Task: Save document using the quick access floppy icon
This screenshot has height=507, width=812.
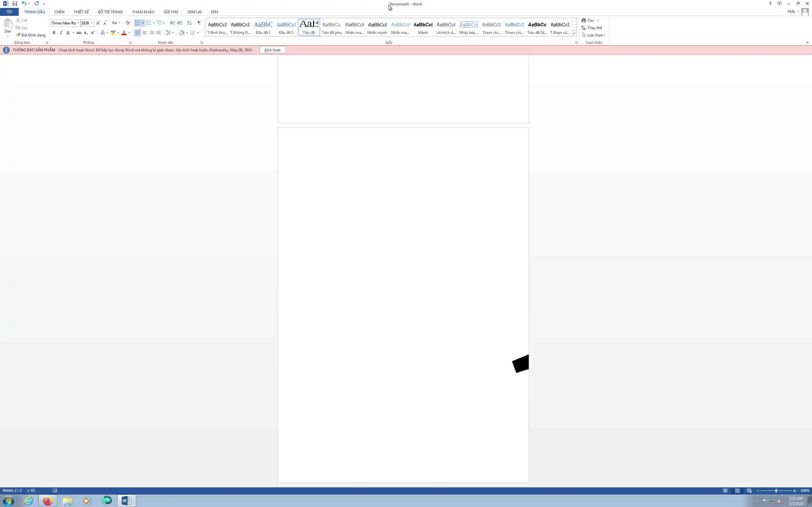Action: (15, 3)
